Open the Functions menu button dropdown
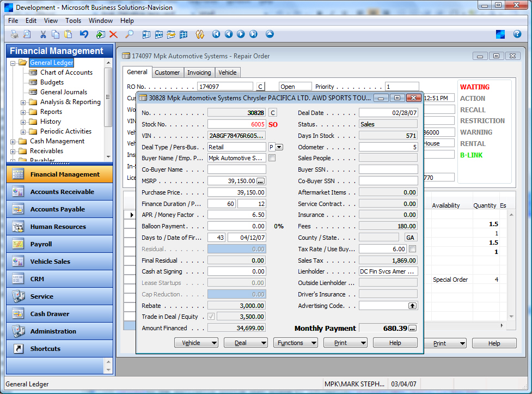This screenshot has height=394, width=532. pyautogui.click(x=296, y=343)
